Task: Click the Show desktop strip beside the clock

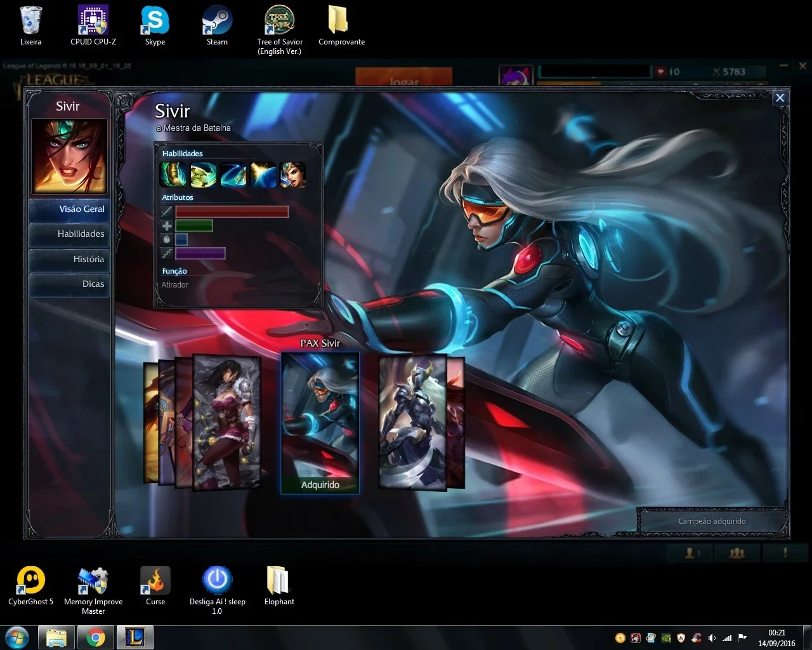Action: [x=807, y=638]
